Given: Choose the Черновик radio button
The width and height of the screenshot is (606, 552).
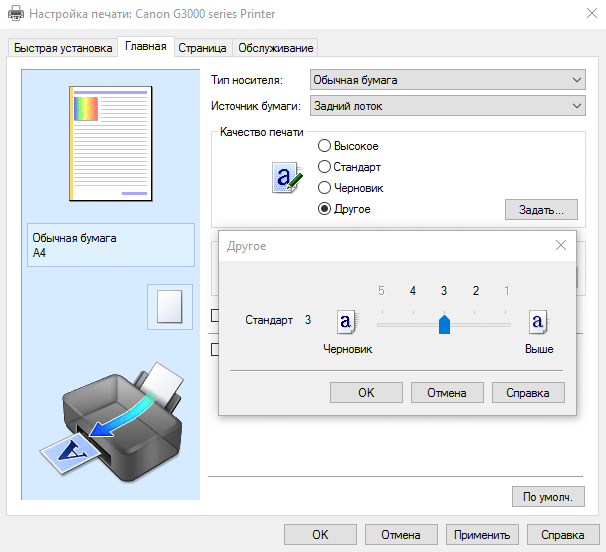Looking at the screenshot, I should 324,187.
